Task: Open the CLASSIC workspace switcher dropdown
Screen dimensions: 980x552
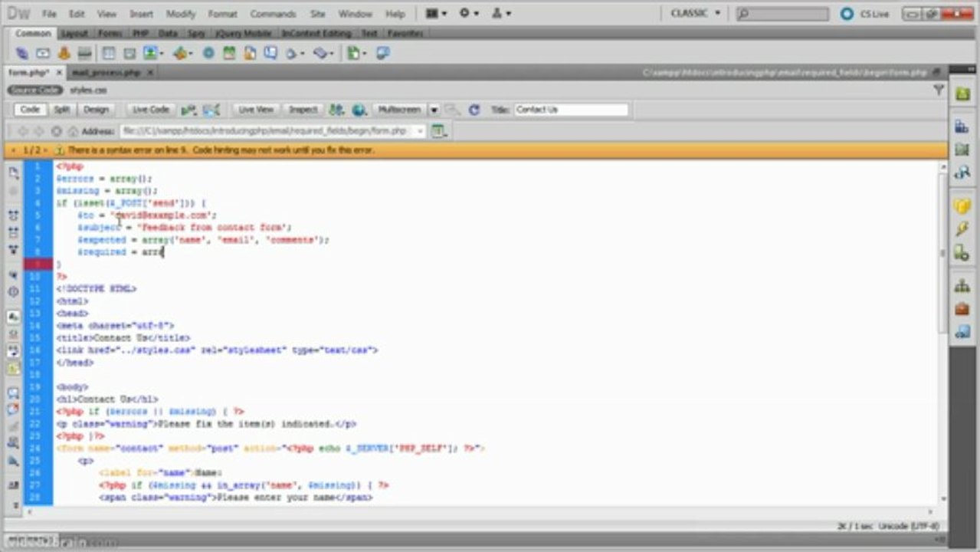Action: click(695, 13)
